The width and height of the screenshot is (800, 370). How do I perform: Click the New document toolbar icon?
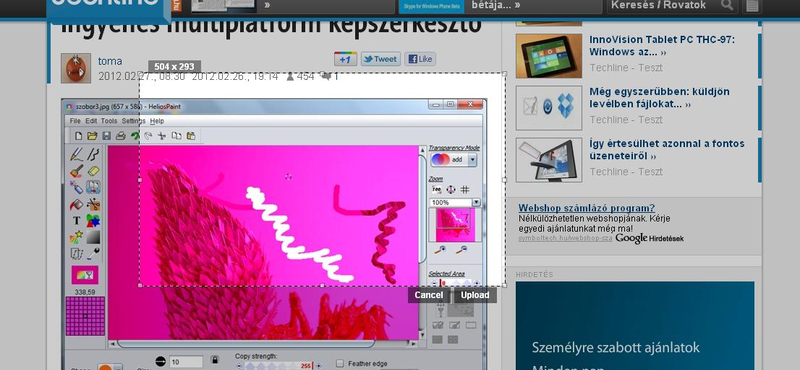(x=79, y=136)
